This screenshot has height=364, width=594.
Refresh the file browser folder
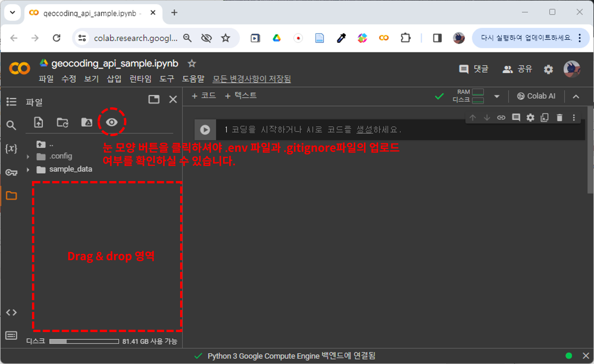62,122
